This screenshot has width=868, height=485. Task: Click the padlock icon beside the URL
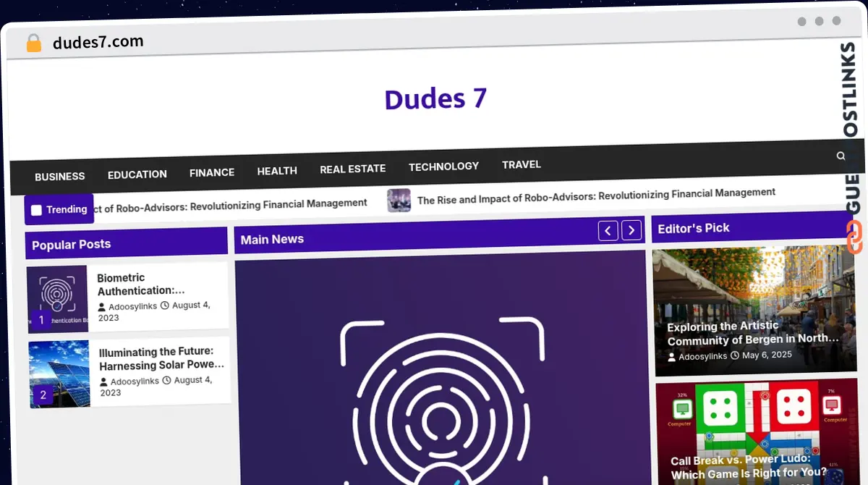point(33,43)
